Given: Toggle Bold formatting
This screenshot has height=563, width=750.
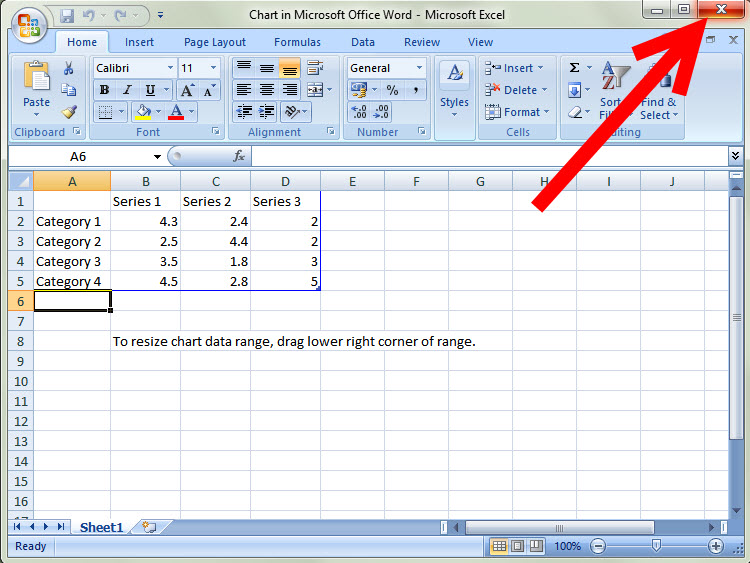Looking at the screenshot, I should click(104, 90).
